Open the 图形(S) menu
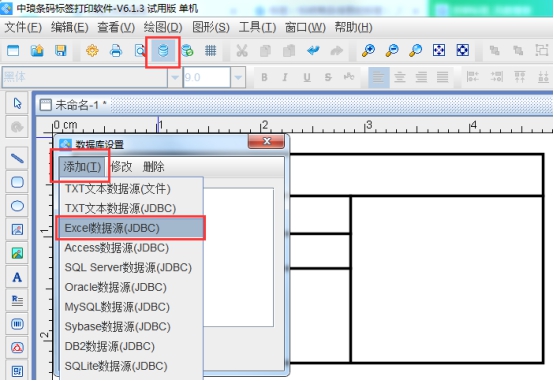The width and height of the screenshot is (554, 381). click(211, 27)
